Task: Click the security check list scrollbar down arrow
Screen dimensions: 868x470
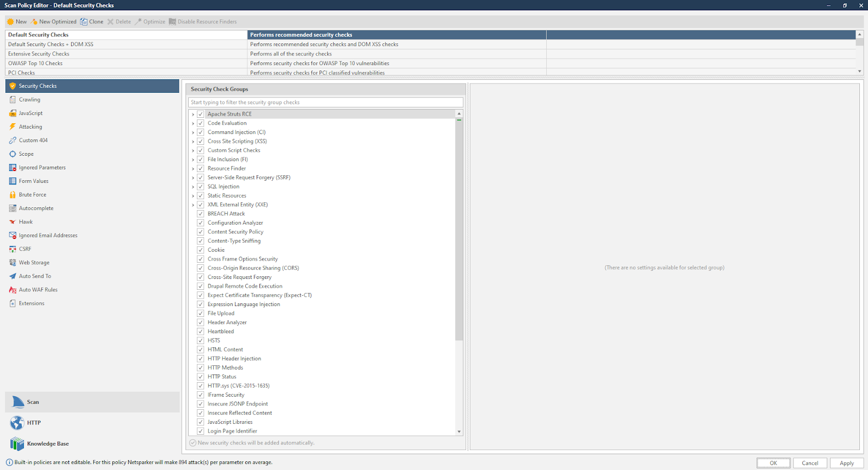Action: pos(459,431)
